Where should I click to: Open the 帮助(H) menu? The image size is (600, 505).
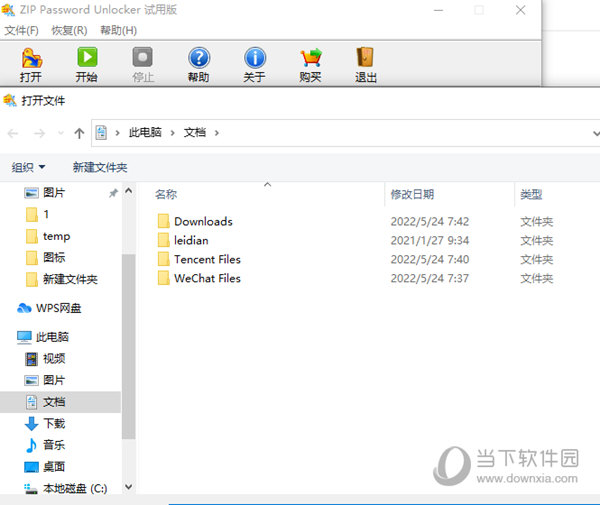click(118, 30)
